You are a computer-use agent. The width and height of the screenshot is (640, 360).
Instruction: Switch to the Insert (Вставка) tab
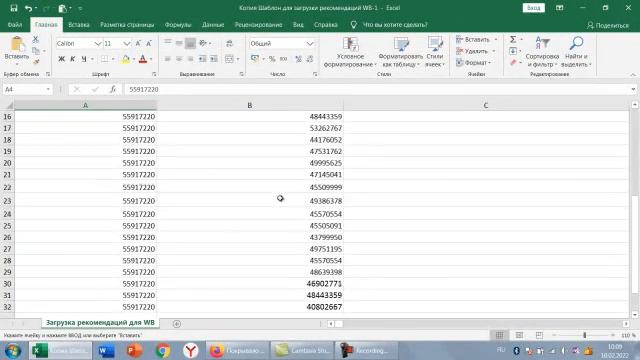point(79,25)
